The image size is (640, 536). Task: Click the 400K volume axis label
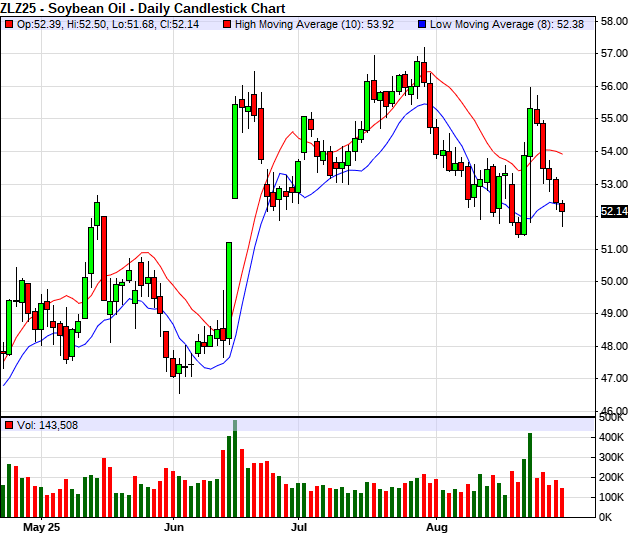pyautogui.click(x=611, y=437)
